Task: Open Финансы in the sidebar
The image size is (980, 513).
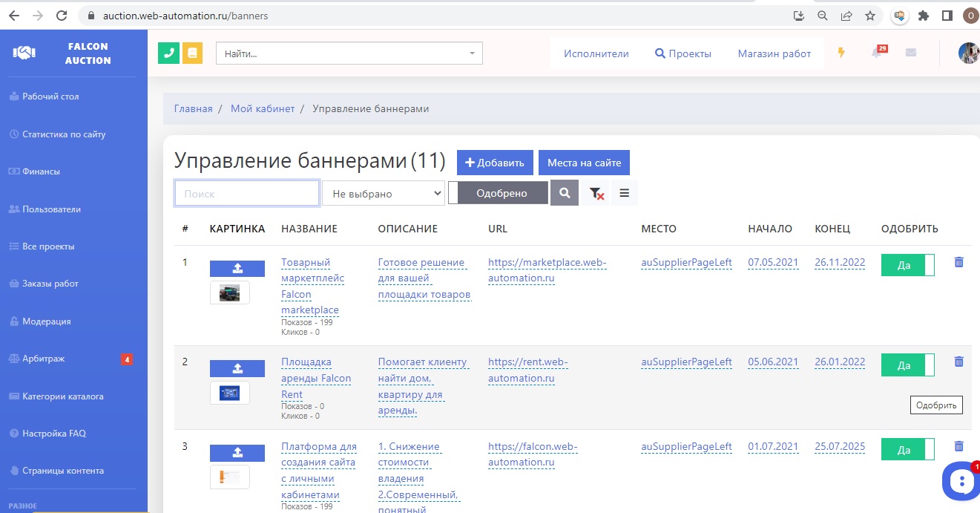Action: (x=41, y=171)
